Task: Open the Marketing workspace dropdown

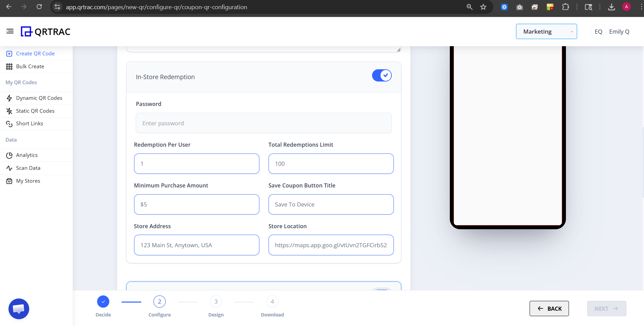Action: click(546, 31)
